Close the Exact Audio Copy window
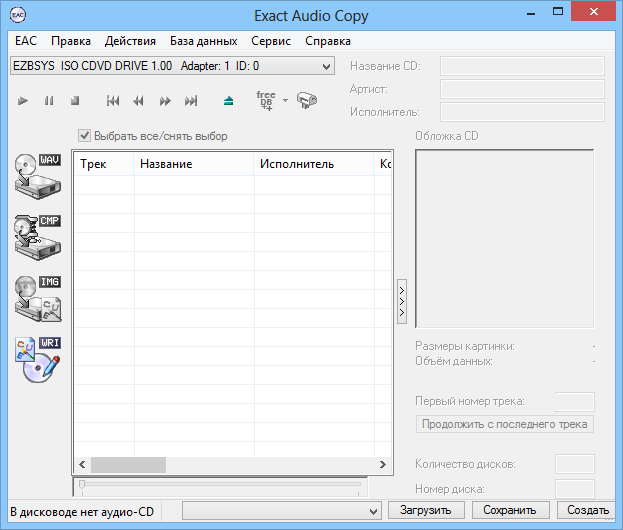 click(594, 12)
